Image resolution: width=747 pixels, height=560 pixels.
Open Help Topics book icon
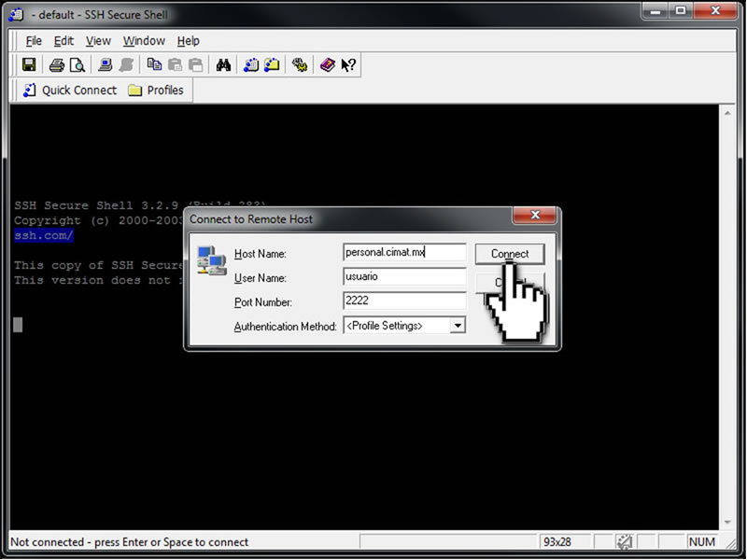(328, 64)
